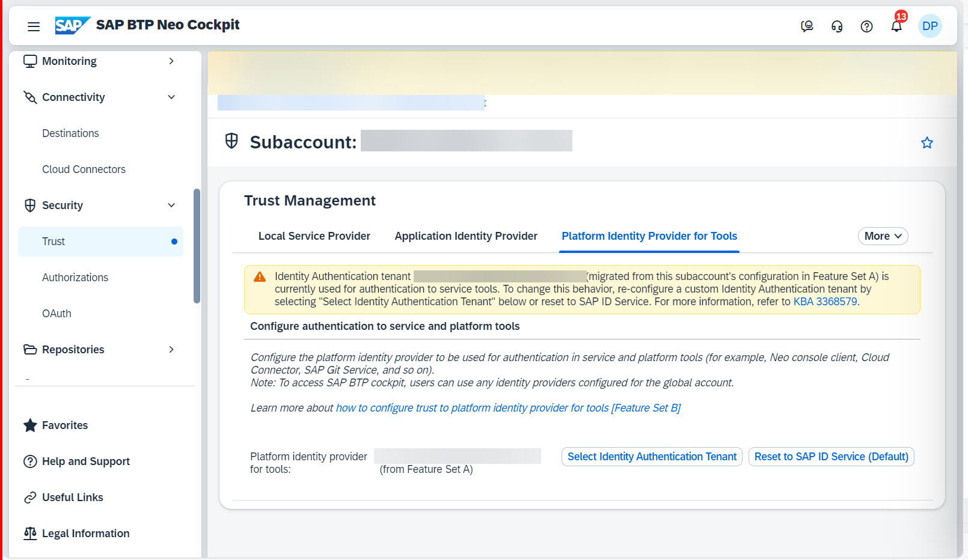
Task: Expand the Monitoring section chevron
Action: click(171, 61)
